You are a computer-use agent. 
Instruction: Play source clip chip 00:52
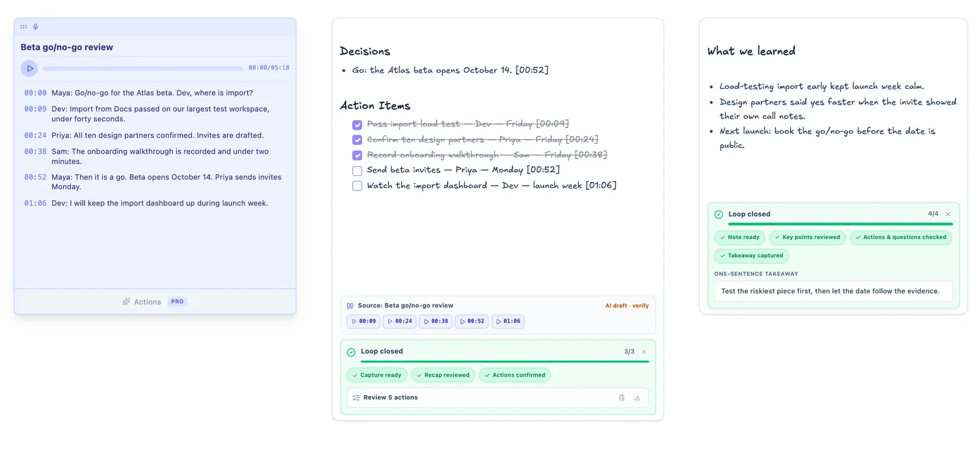tap(472, 322)
